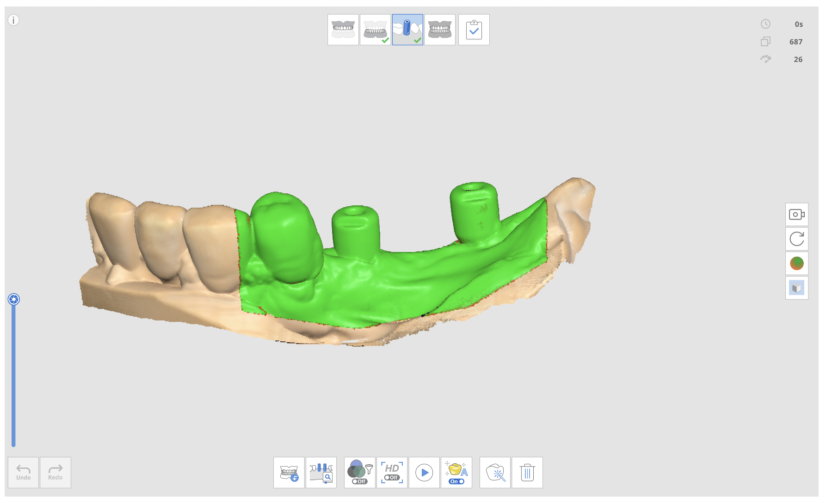The width and height of the screenshot is (826, 504).
Task: Click the Undo button
Action: coord(23,473)
